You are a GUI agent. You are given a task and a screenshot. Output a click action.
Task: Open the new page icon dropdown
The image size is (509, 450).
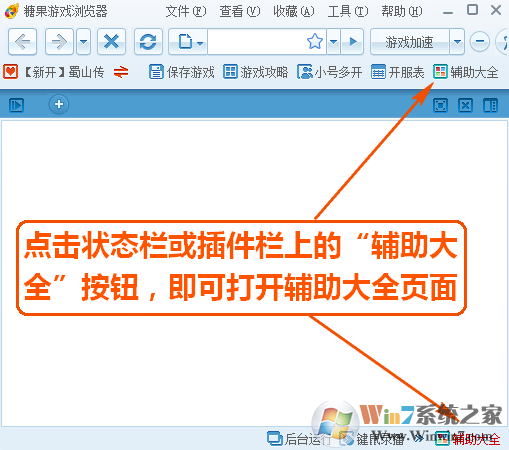click(188, 42)
